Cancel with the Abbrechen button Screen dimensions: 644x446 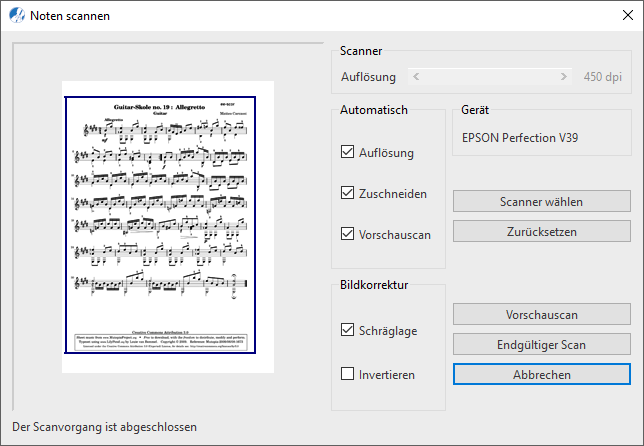[541, 375]
